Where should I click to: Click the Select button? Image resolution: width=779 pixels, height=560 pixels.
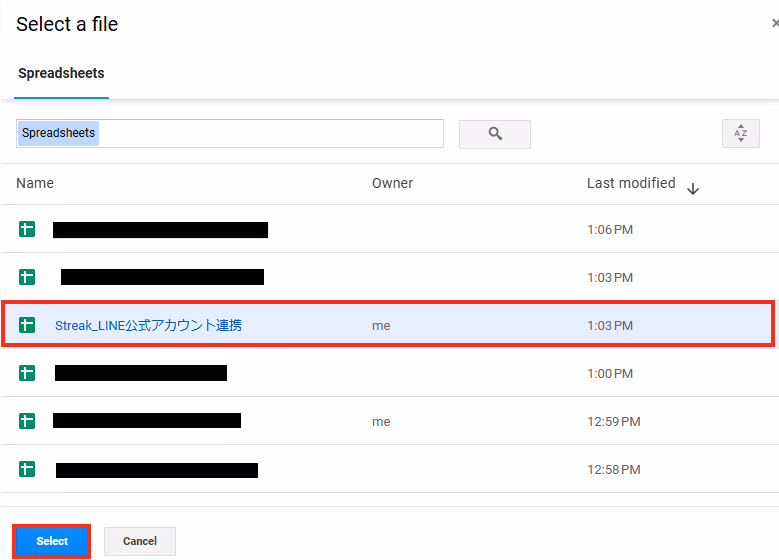(x=52, y=541)
